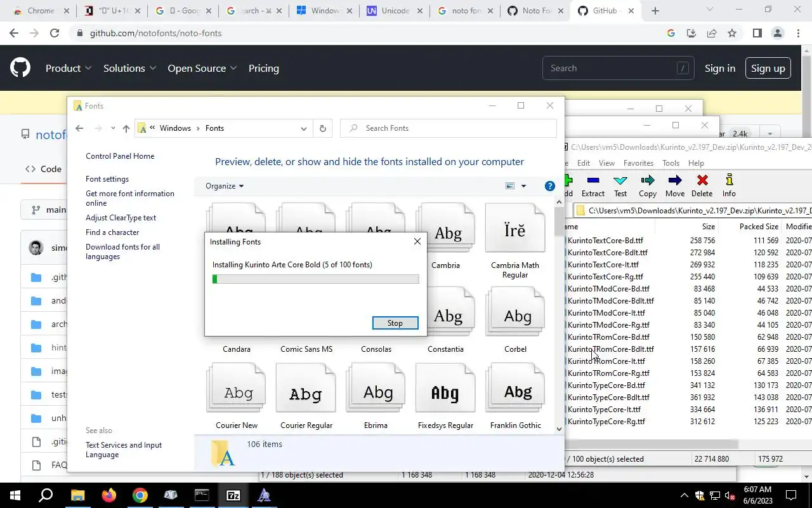This screenshot has width=812, height=508.
Task: Reload the Chrome page
Action: point(55,33)
